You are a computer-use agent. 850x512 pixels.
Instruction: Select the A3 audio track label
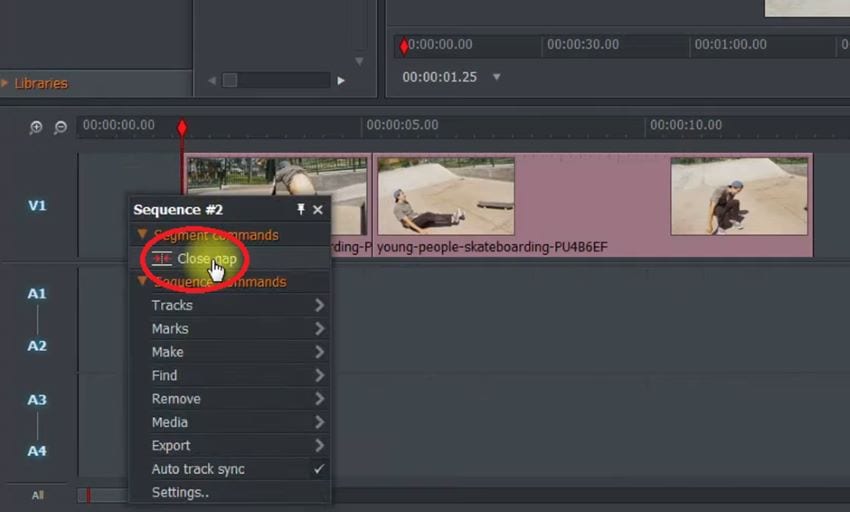click(x=37, y=400)
